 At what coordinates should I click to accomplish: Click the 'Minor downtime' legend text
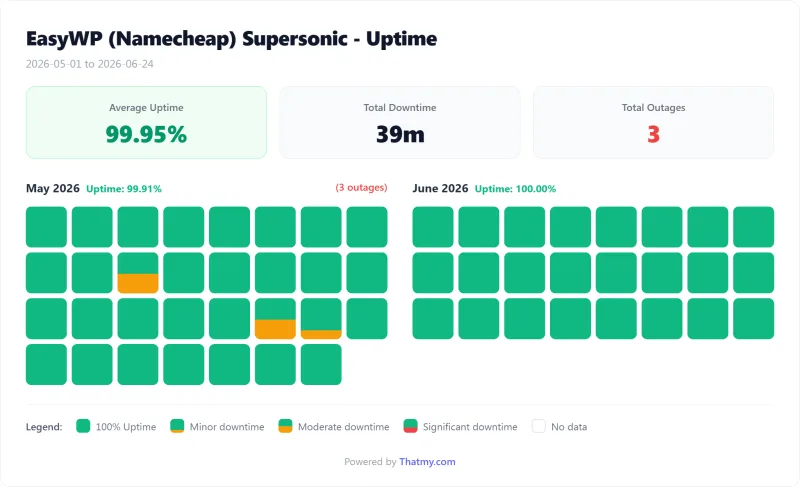coord(227,427)
